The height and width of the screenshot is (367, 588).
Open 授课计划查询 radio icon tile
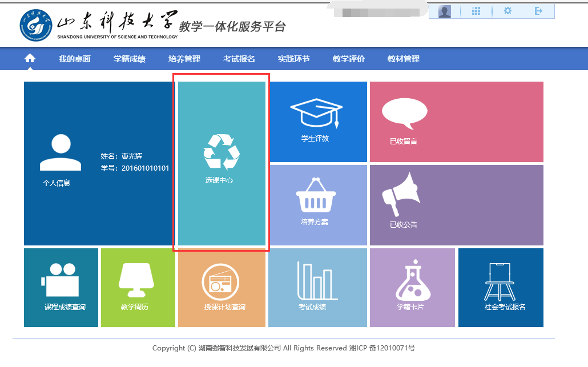pos(221,287)
